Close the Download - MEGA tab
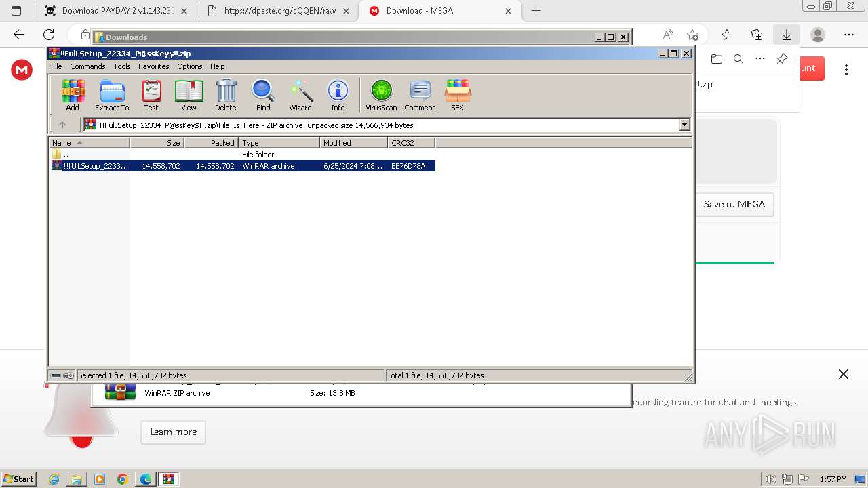This screenshot has height=488, width=868. point(509,11)
